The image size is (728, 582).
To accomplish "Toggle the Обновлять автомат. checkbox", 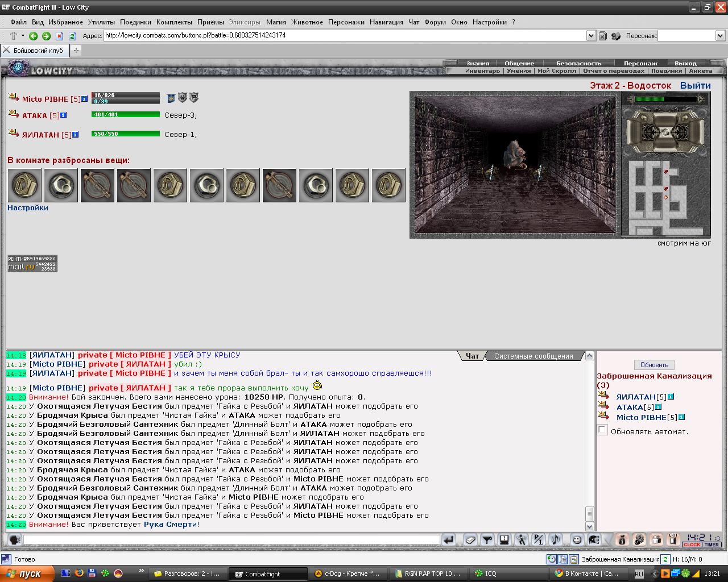I will tap(602, 430).
